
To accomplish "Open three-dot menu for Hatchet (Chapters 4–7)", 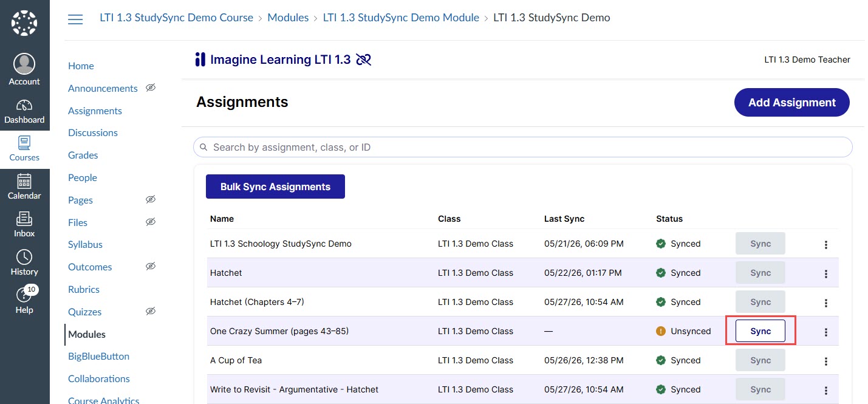I will (x=825, y=303).
